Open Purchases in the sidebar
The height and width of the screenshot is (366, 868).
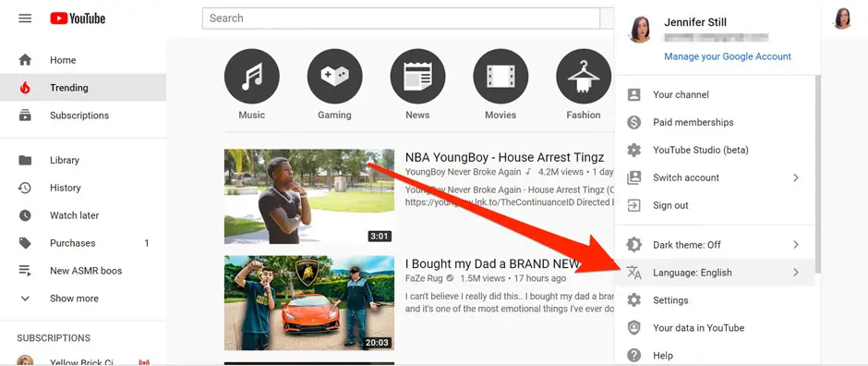[83, 243]
